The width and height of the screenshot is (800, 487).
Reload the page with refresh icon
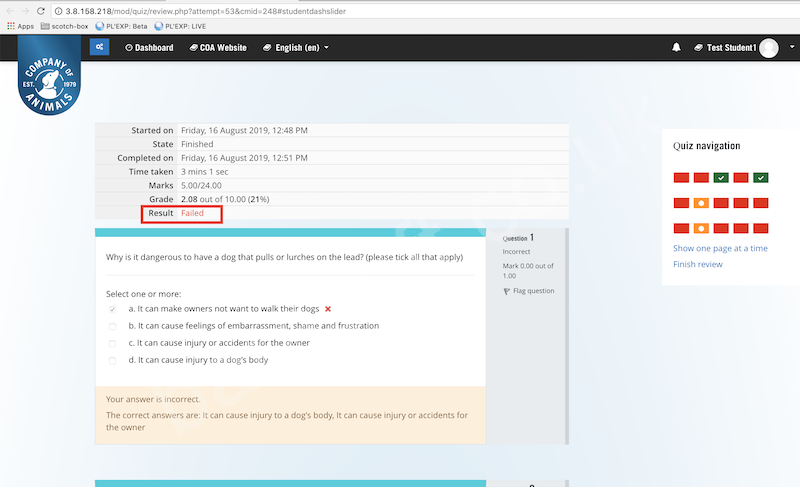tap(41, 11)
